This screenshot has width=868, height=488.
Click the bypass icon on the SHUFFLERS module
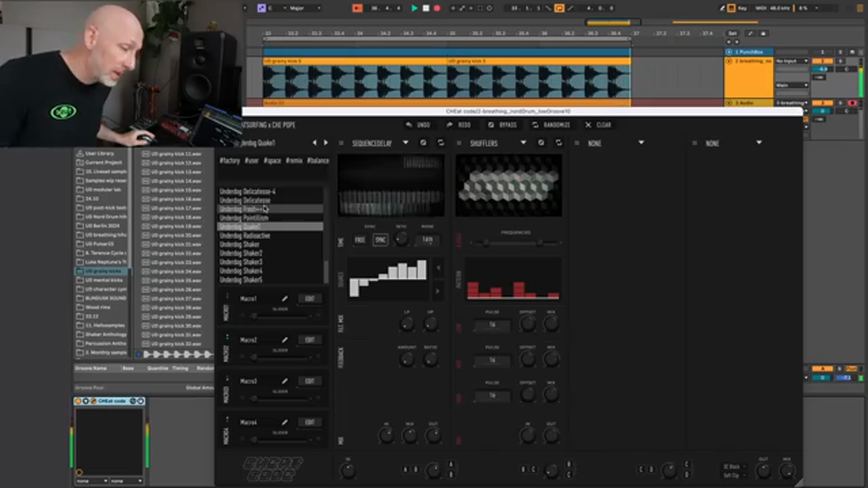coord(541,143)
